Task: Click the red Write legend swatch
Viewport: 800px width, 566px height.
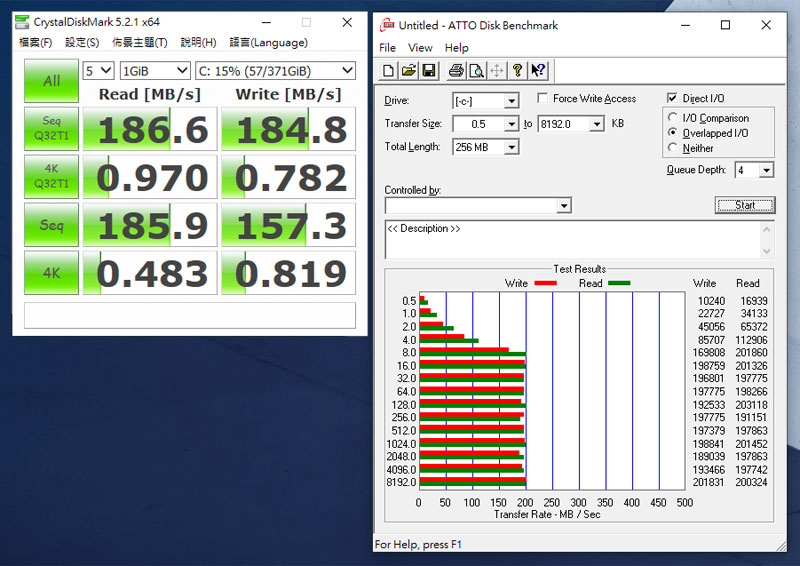Action: 545,283
